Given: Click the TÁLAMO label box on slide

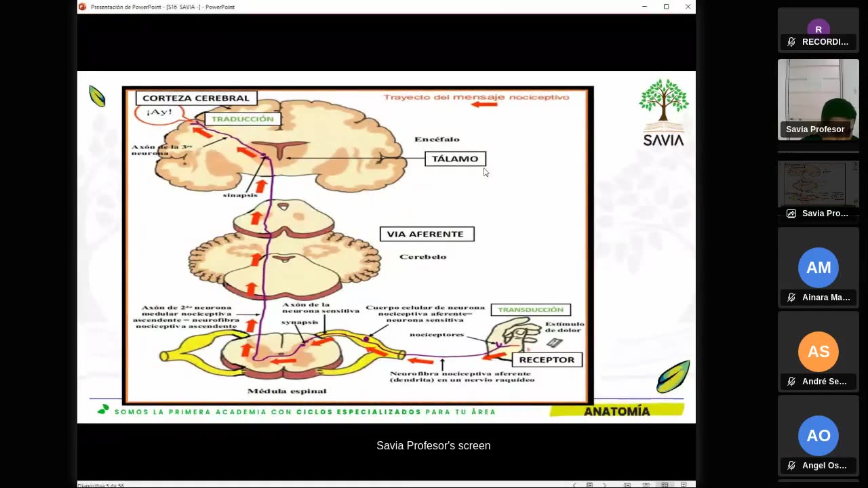Looking at the screenshot, I should coord(455,159).
